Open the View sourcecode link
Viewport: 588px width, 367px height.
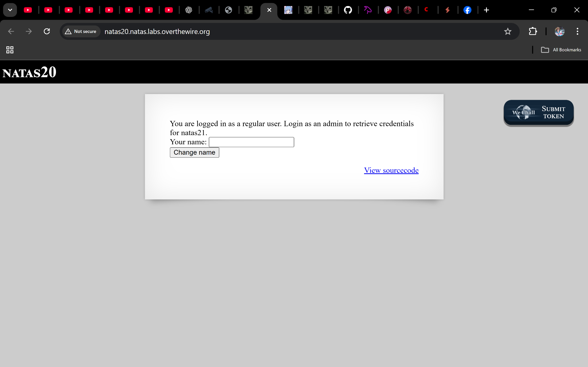(391, 170)
